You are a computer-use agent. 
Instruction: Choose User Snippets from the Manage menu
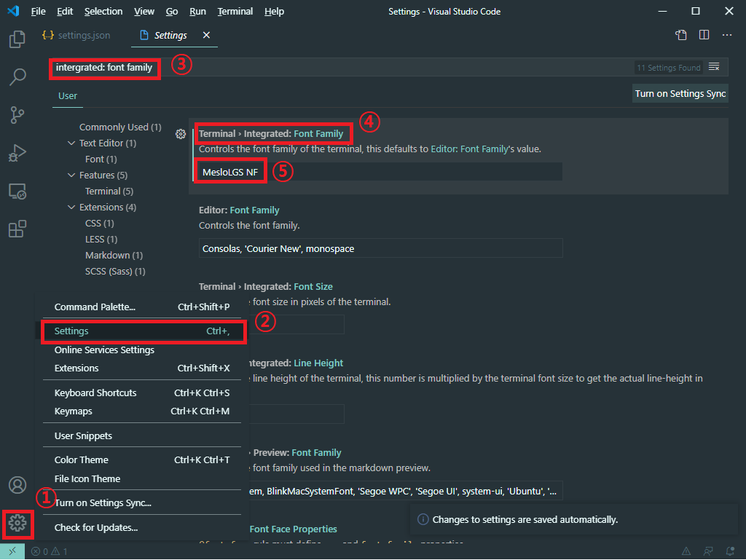click(x=142, y=436)
